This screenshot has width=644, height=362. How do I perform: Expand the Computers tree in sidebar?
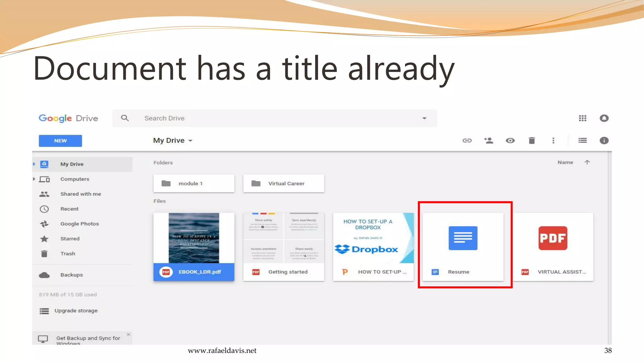point(34,179)
